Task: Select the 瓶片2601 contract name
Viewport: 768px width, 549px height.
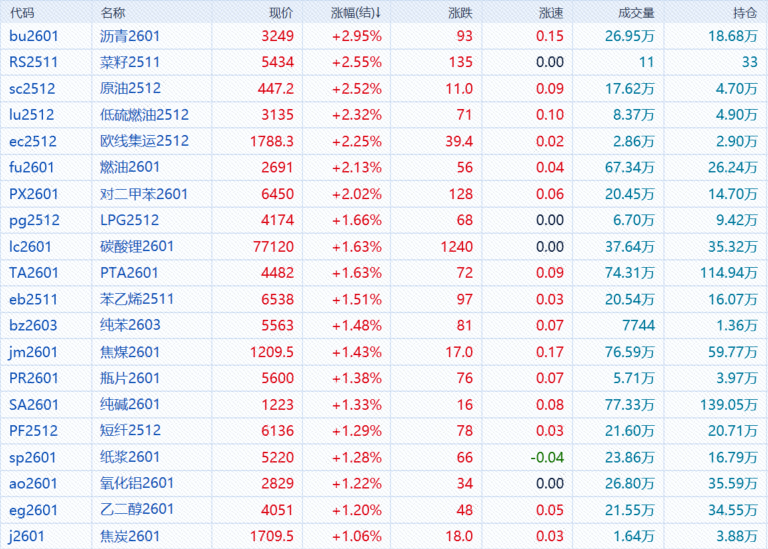Action: tap(130, 378)
